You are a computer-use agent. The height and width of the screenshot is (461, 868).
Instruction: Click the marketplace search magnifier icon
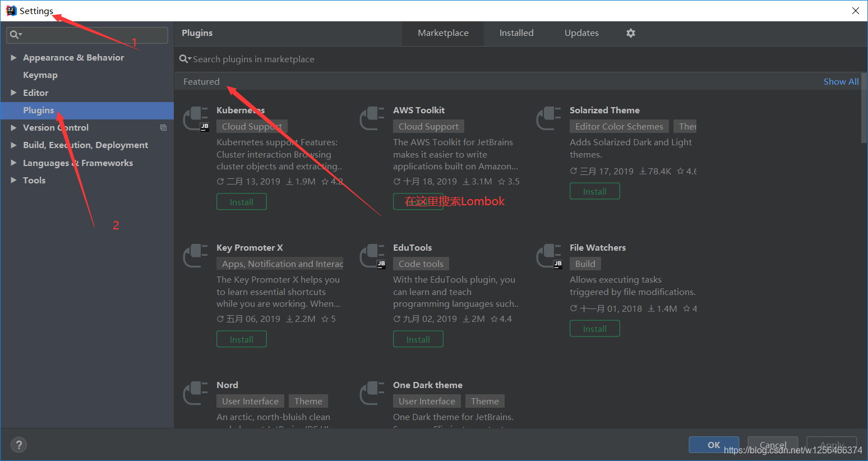[x=185, y=59]
